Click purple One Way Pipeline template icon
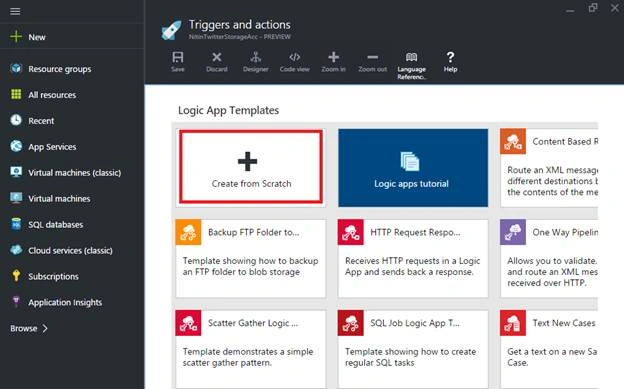This screenshot has width=624, height=389. (513, 232)
